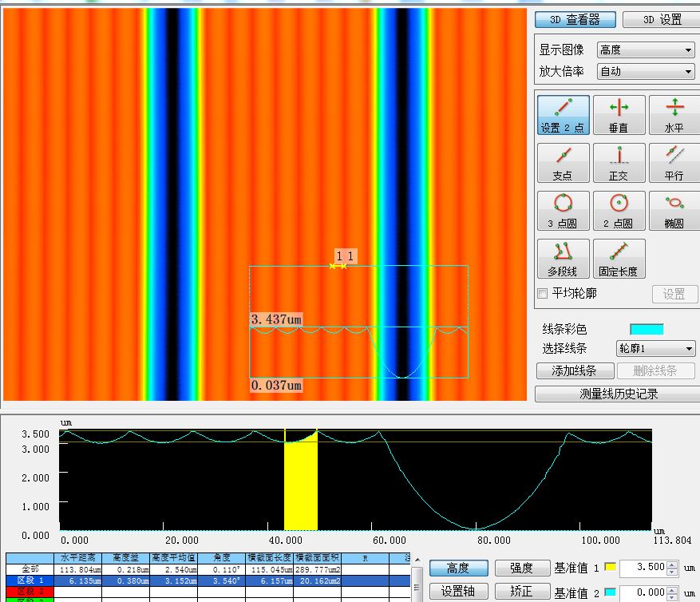Pick the 椭圆 ellipse tool
This screenshot has height=602, width=700.
(x=674, y=211)
